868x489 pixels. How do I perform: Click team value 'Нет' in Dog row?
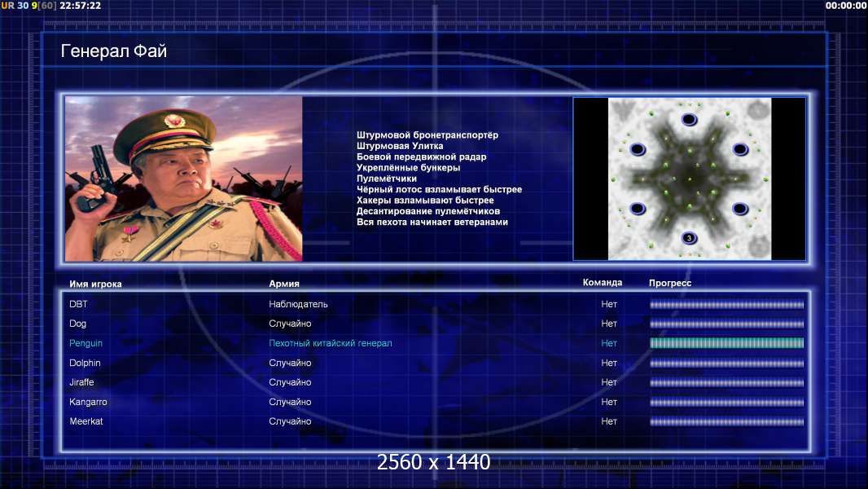point(609,324)
